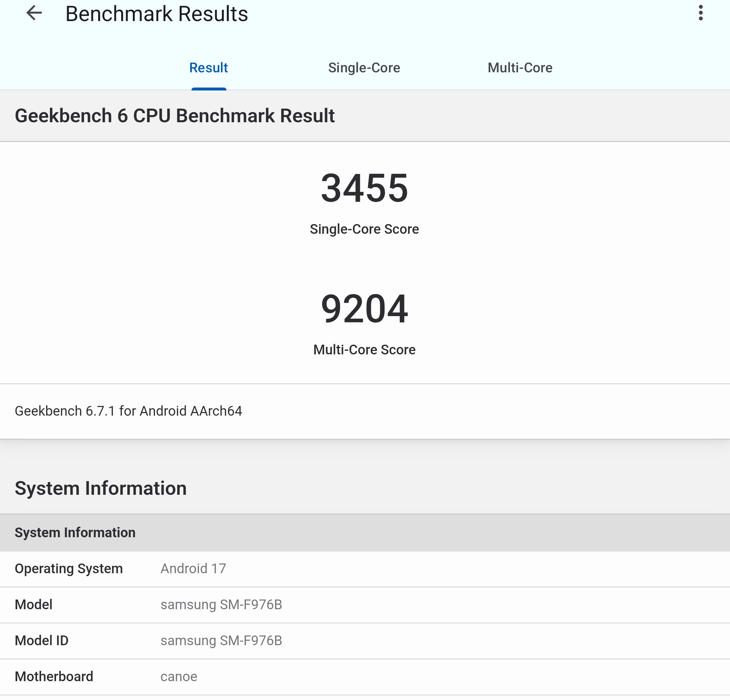Open the three-dot overflow menu

tap(701, 13)
